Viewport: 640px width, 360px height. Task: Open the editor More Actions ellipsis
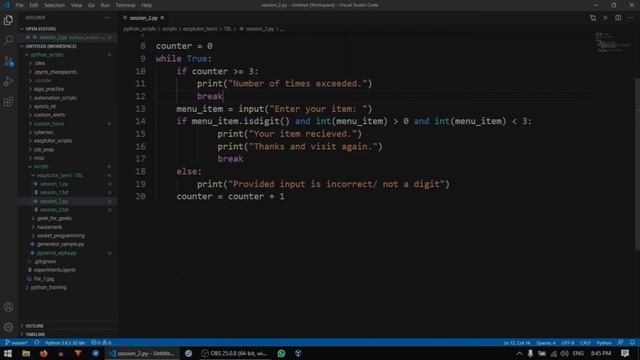click(631, 18)
